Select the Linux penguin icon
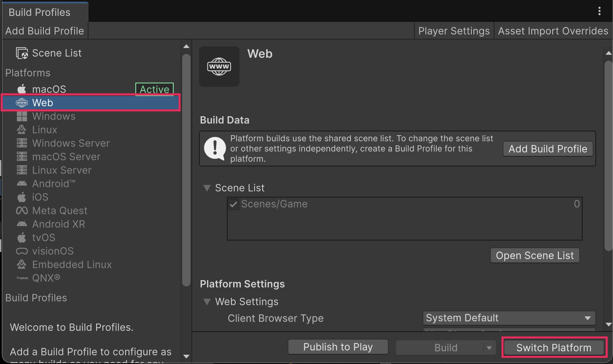The width and height of the screenshot is (613, 364). (x=22, y=130)
